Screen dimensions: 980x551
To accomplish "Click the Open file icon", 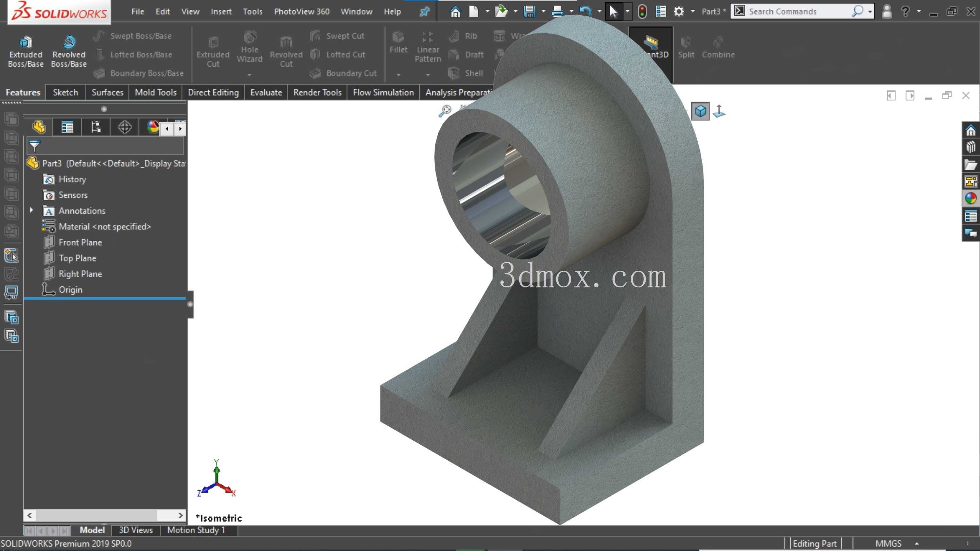I will pyautogui.click(x=502, y=12).
